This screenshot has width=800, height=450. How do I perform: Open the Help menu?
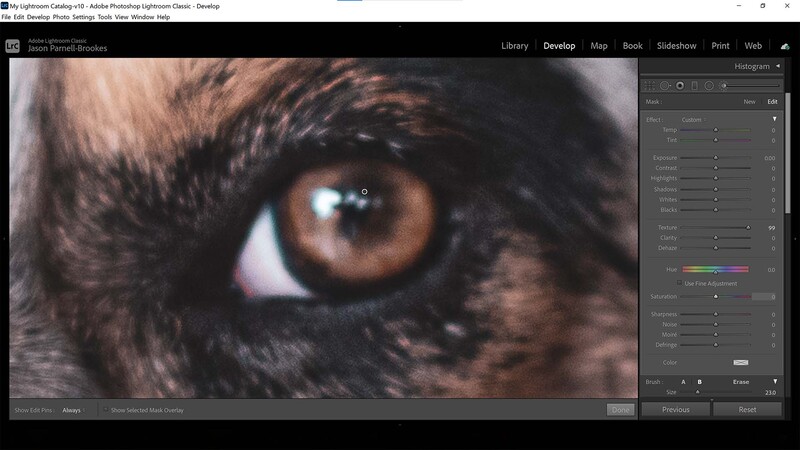click(163, 17)
